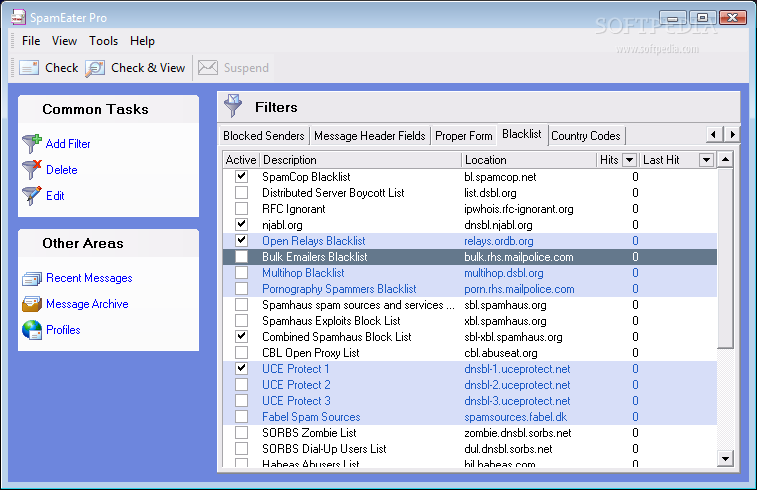Open Profiles link

[63, 330]
